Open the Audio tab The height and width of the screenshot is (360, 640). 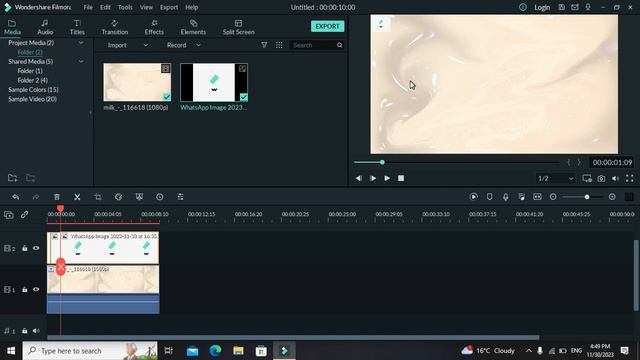45,27
